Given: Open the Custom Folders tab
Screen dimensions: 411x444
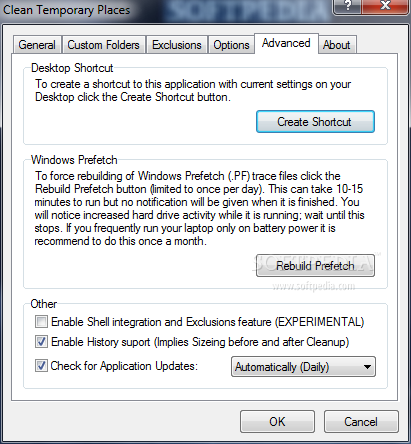Looking at the screenshot, I should [x=104, y=45].
